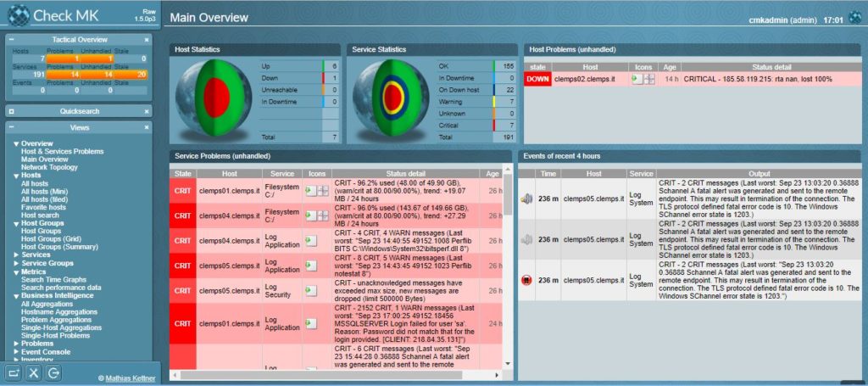Open graph icon for clemps02.clemps.it host problem

point(649,79)
